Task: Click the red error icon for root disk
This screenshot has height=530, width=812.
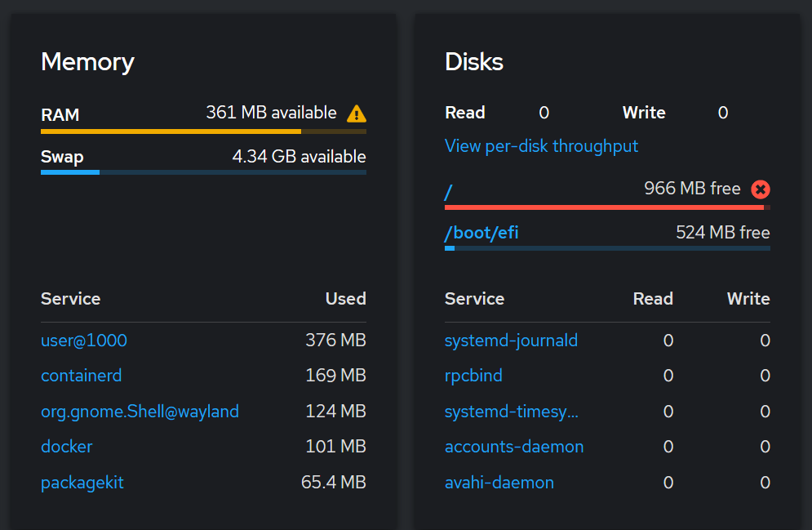Action: pos(761,189)
